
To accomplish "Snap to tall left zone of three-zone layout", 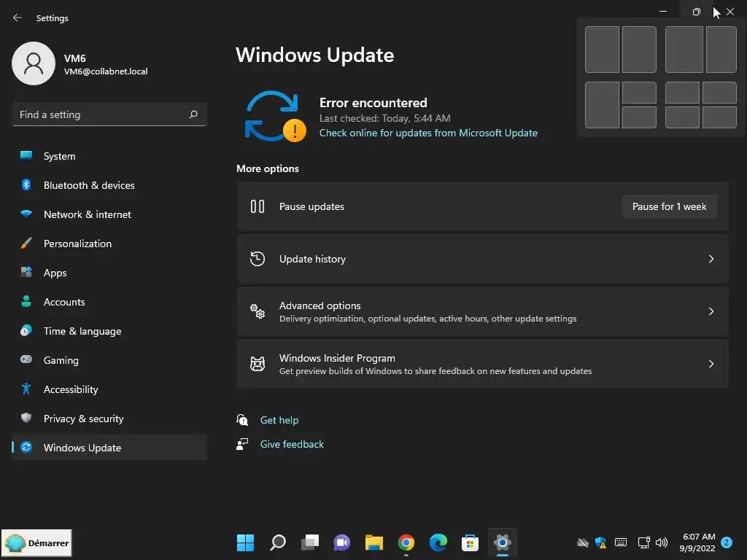I will (x=602, y=105).
